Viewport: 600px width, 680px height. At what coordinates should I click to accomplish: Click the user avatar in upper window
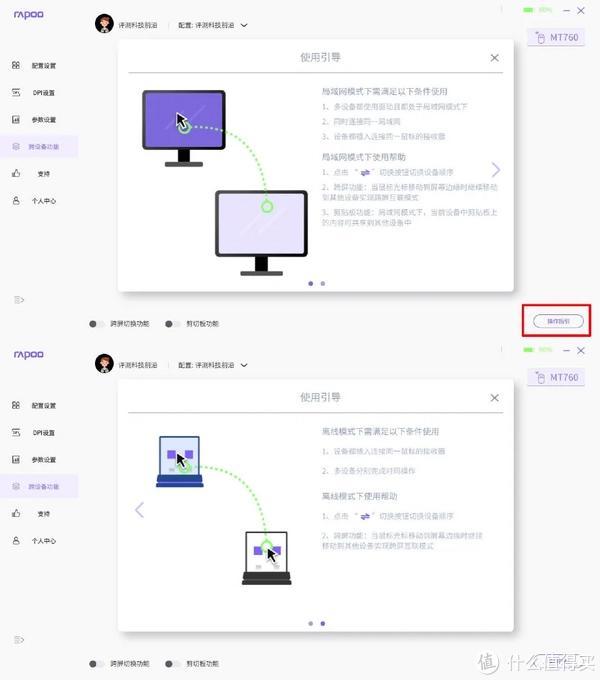104,24
